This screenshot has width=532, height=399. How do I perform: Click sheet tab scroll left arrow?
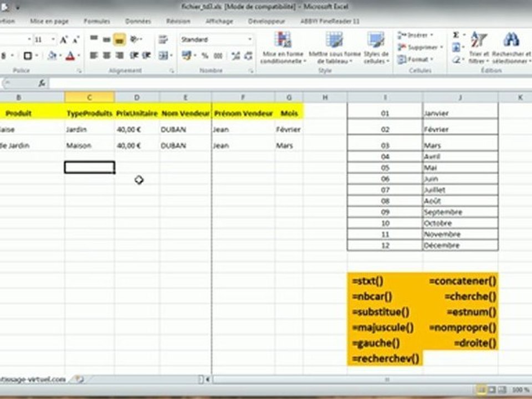[208, 379]
